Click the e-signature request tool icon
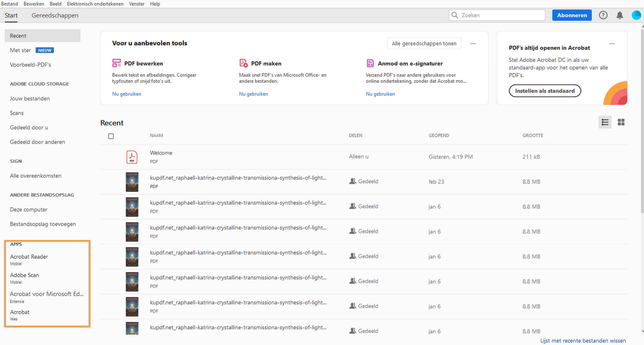Viewport: 644px width, 345px height. tap(370, 63)
